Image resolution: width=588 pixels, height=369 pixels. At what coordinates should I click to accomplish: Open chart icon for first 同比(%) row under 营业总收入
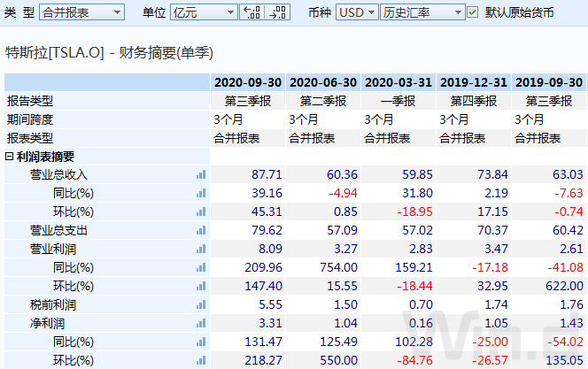[x=201, y=193]
